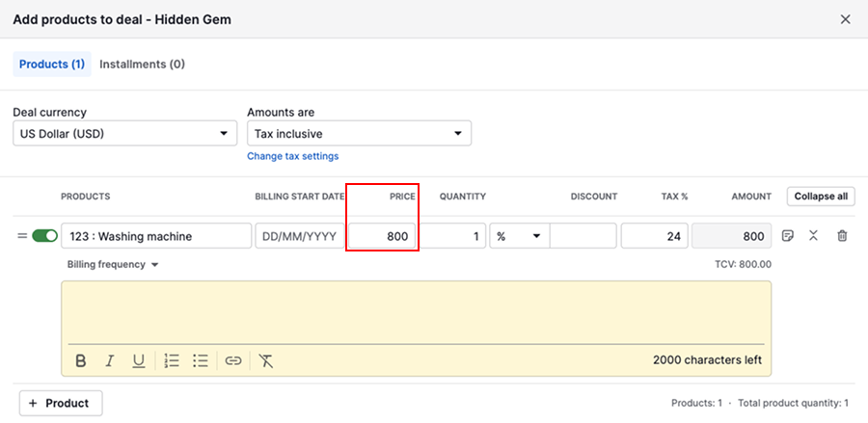Delete the Washing machine product row
This screenshot has height=423, width=868.
click(842, 236)
